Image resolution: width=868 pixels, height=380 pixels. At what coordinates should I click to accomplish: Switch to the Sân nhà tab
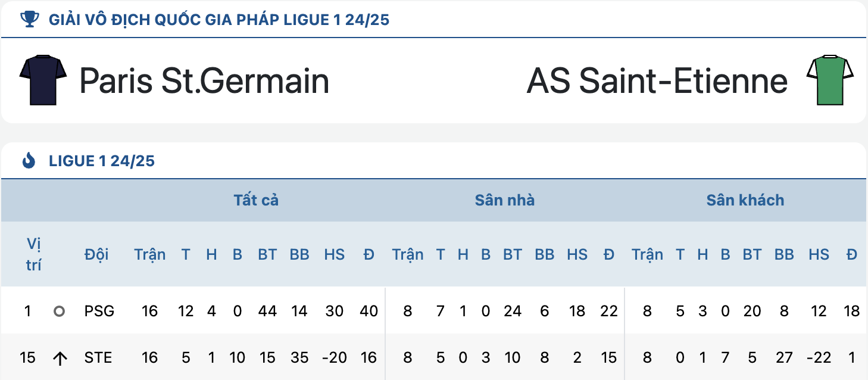click(505, 200)
